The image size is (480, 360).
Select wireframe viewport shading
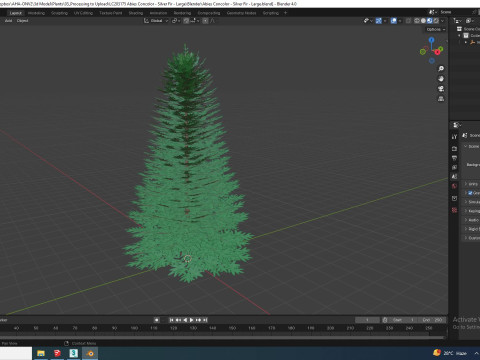coord(417,21)
